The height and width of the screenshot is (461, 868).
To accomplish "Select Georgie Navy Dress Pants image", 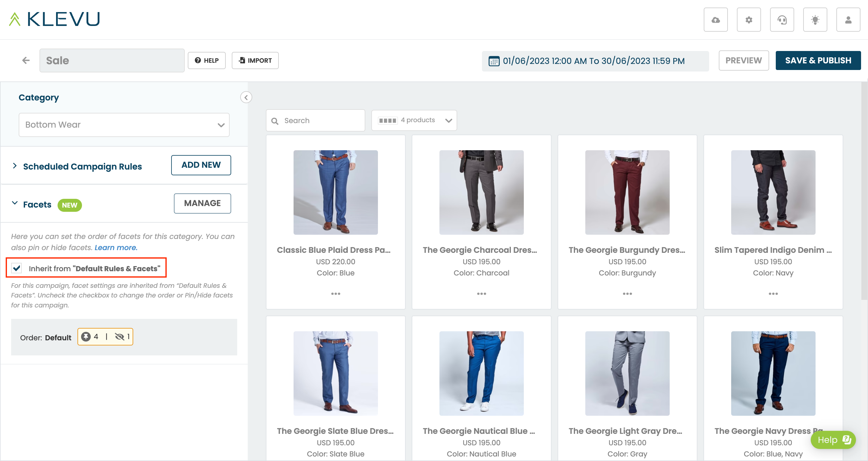I will [773, 374].
